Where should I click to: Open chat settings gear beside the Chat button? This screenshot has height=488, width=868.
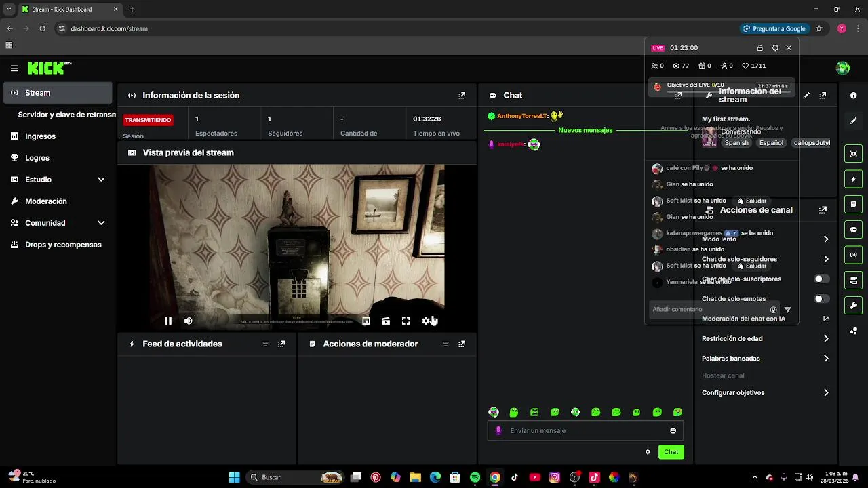click(648, 452)
